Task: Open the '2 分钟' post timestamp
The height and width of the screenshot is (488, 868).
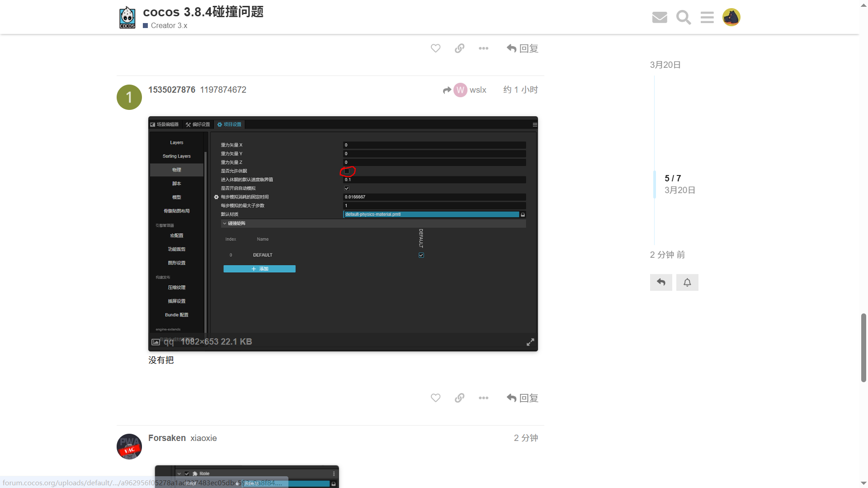Action: coord(526,438)
